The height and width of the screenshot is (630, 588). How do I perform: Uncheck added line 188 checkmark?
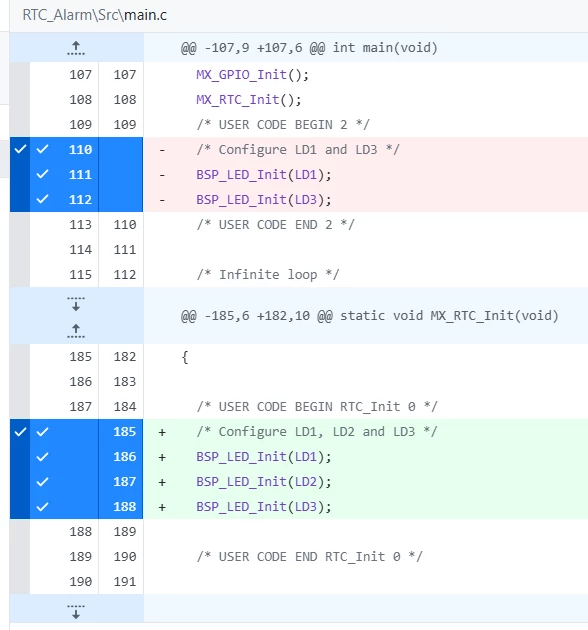click(x=42, y=506)
